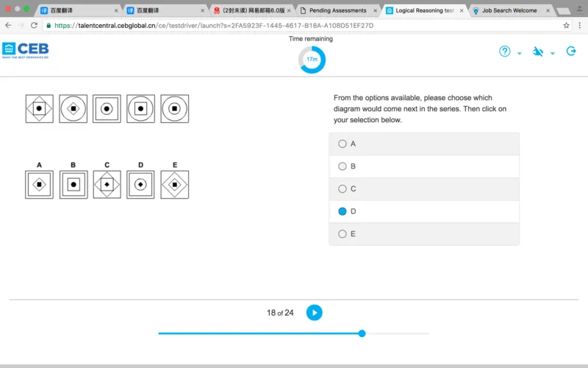Choose radio button for option E

(343, 234)
